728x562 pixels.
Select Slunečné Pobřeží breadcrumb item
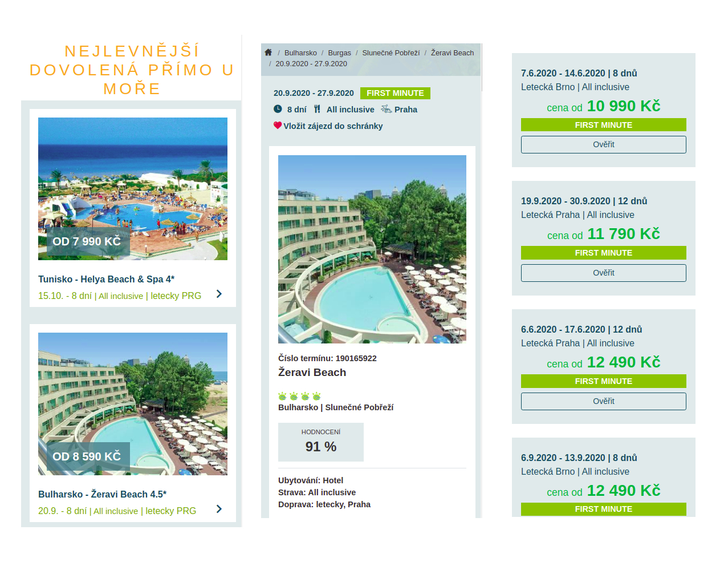(391, 53)
